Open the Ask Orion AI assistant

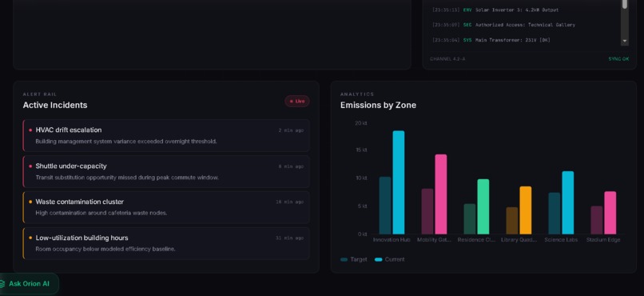[28, 284]
